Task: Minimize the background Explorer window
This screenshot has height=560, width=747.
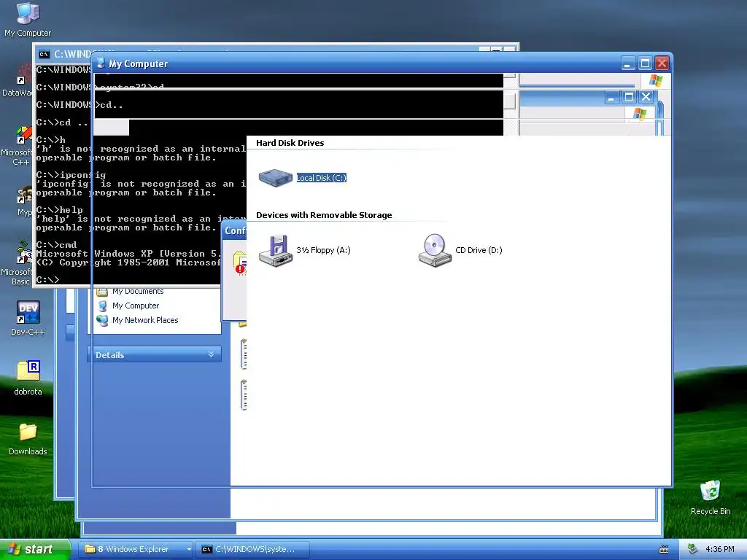Action: (611, 97)
